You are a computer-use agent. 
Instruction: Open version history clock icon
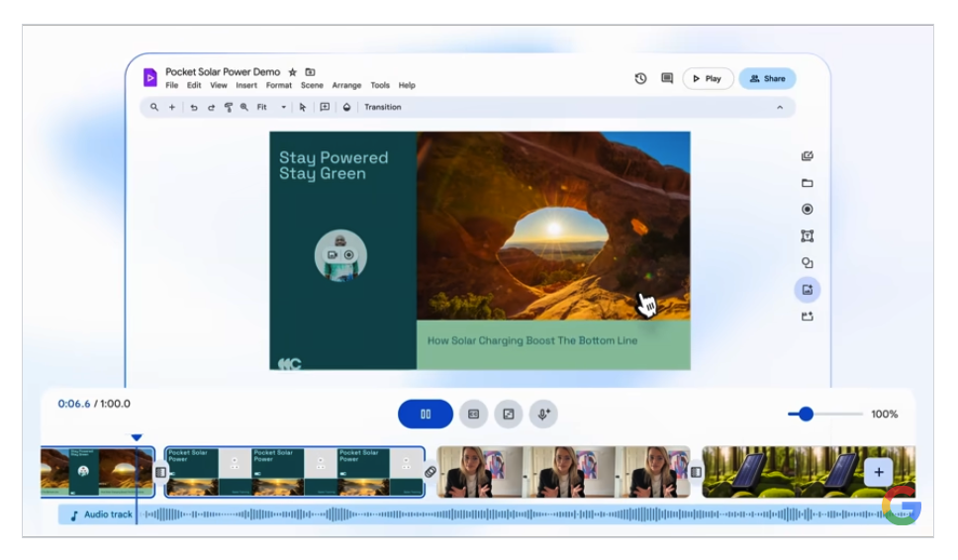pos(640,79)
